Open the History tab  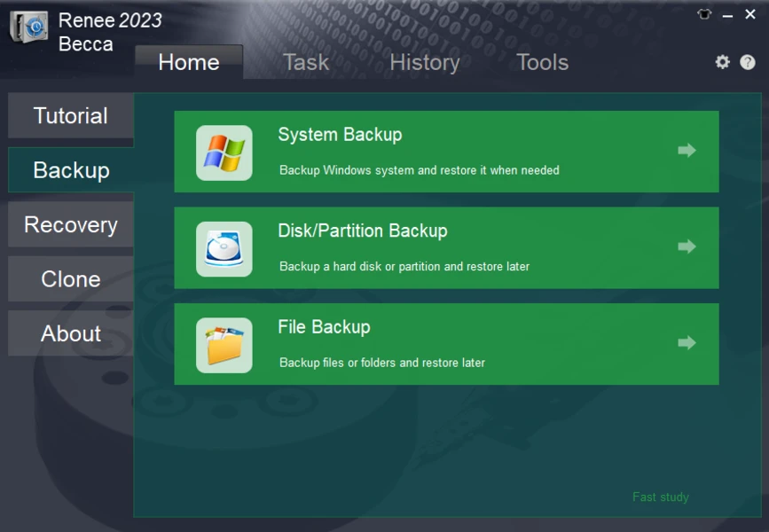(x=425, y=63)
